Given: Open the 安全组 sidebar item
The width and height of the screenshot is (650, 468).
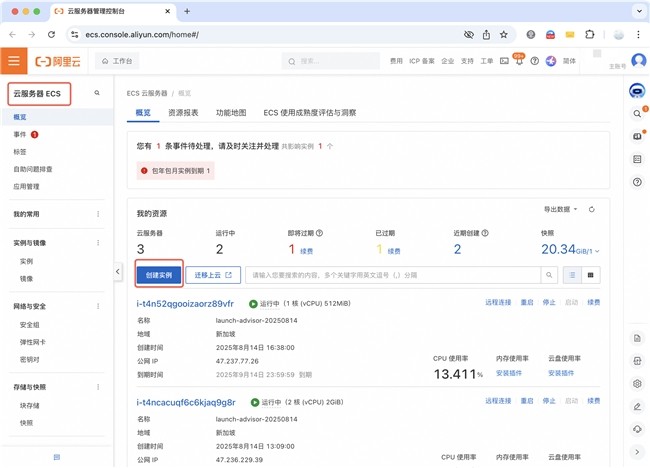Looking at the screenshot, I should [30, 325].
